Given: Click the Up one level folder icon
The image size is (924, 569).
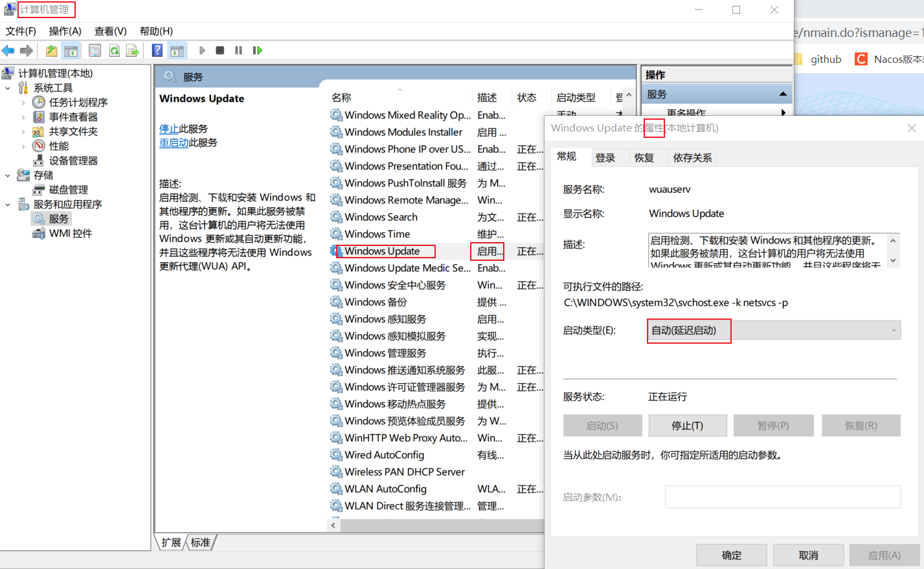Looking at the screenshot, I should [x=52, y=50].
